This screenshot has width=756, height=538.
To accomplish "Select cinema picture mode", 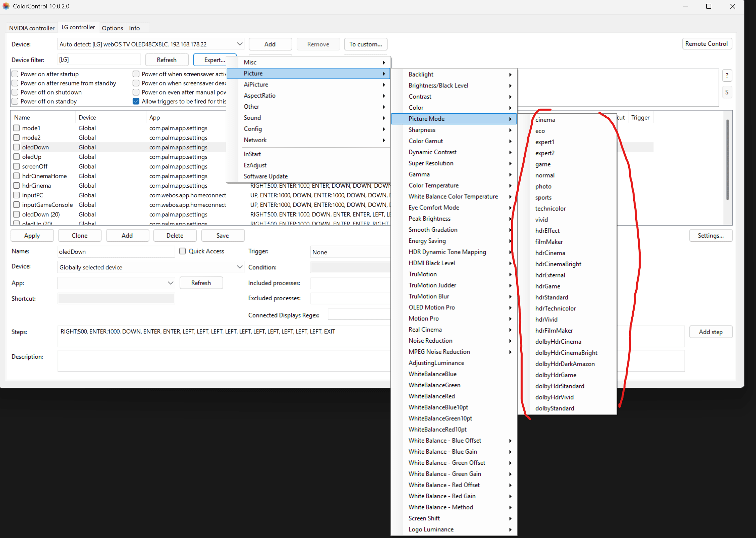I will click(567, 120).
